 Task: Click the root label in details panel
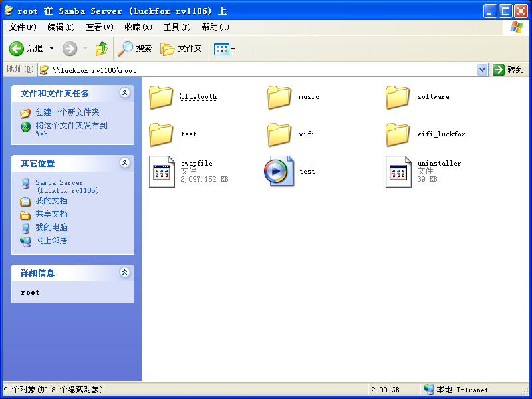click(x=30, y=293)
